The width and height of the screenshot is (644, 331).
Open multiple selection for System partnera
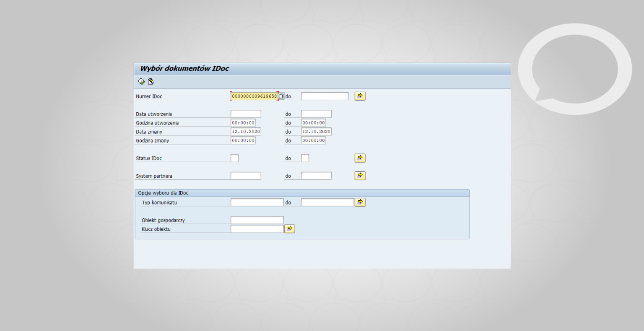pos(360,176)
